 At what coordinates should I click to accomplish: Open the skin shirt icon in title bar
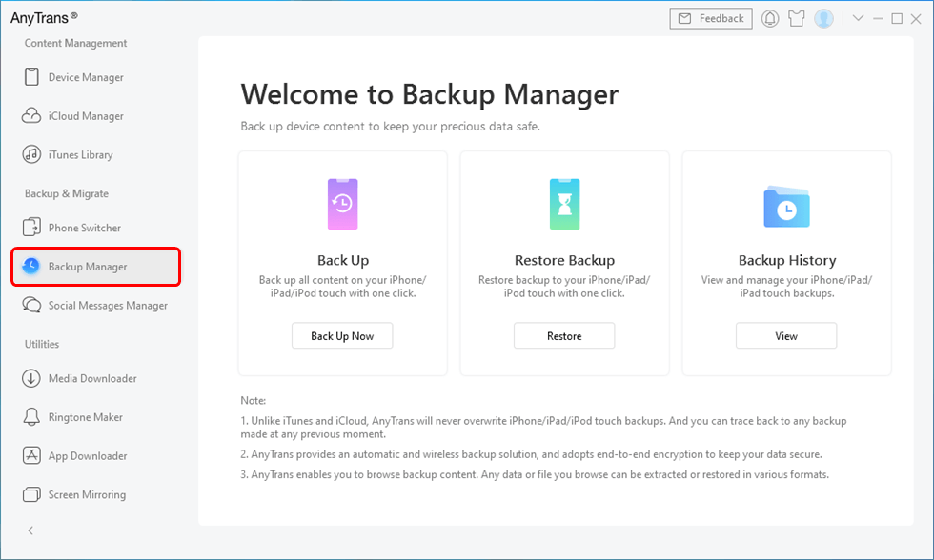coord(797,18)
